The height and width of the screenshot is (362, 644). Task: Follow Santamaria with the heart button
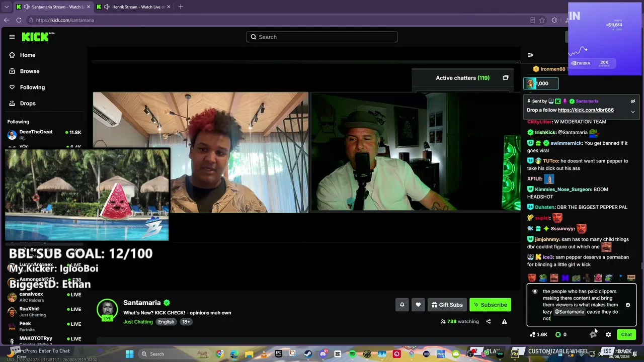point(418,305)
